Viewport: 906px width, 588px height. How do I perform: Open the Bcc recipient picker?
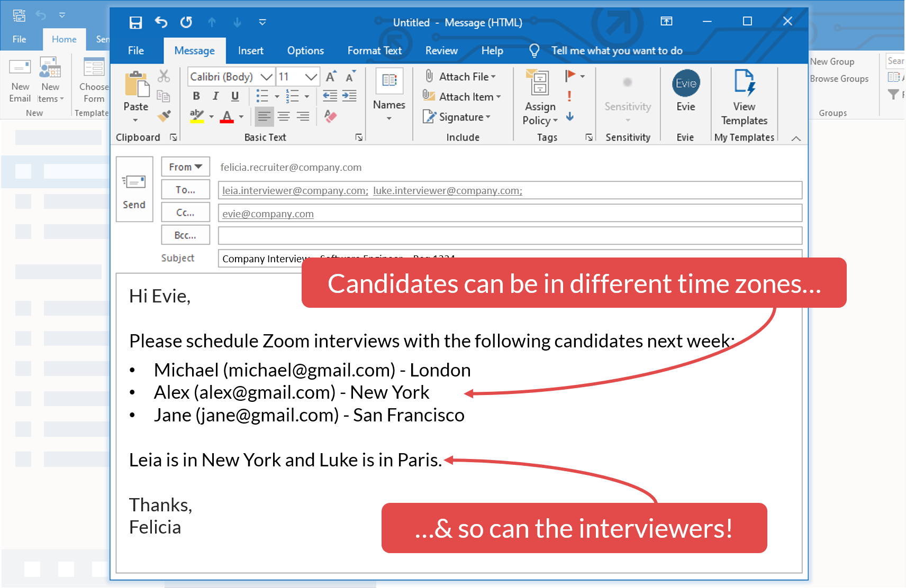185,235
